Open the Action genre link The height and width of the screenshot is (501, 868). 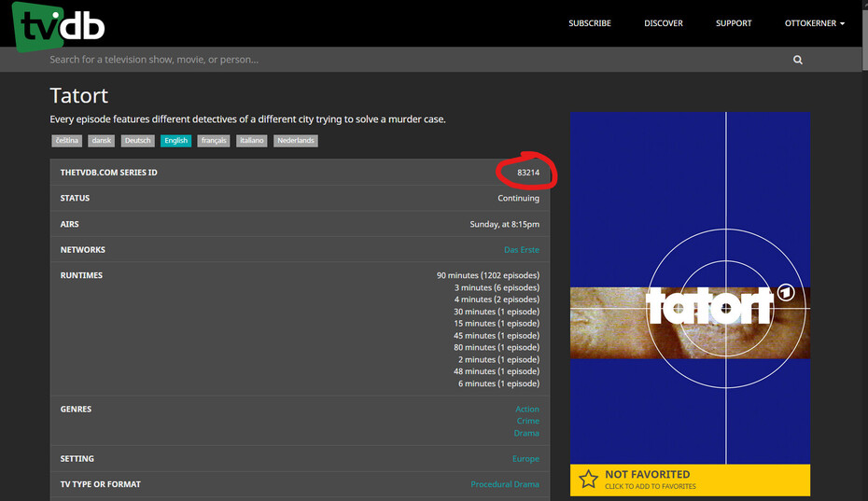point(527,410)
